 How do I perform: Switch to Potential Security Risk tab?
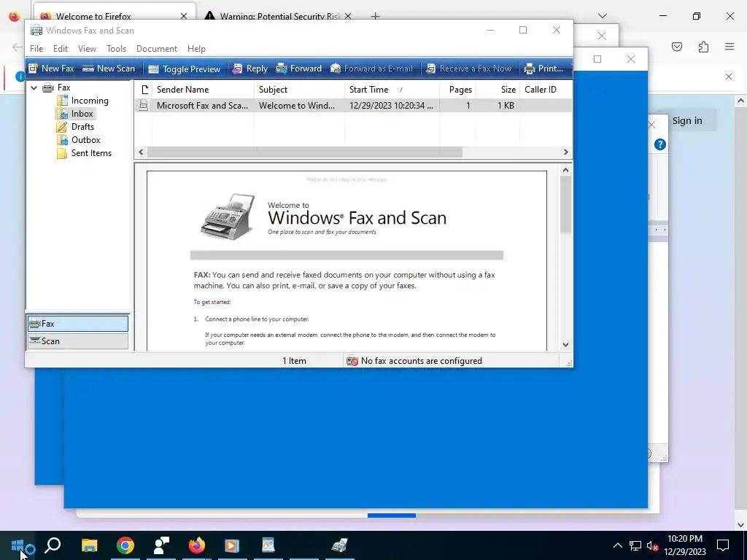point(279,16)
